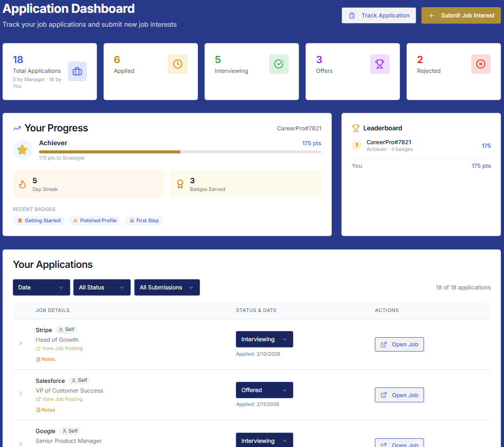Select the First Step badge
Image resolution: width=504 pixels, height=447 pixels.
pyautogui.click(x=144, y=221)
